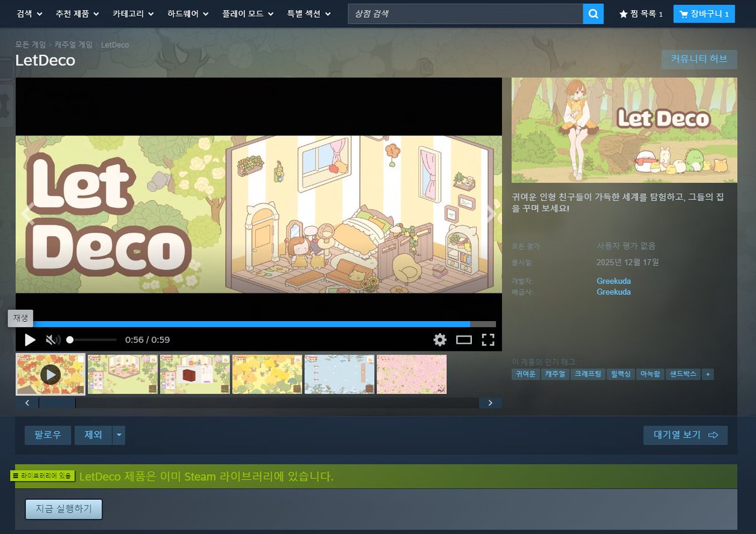Open video settings gear icon
Image resolution: width=756 pixels, height=534 pixels.
pyautogui.click(x=440, y=340)
